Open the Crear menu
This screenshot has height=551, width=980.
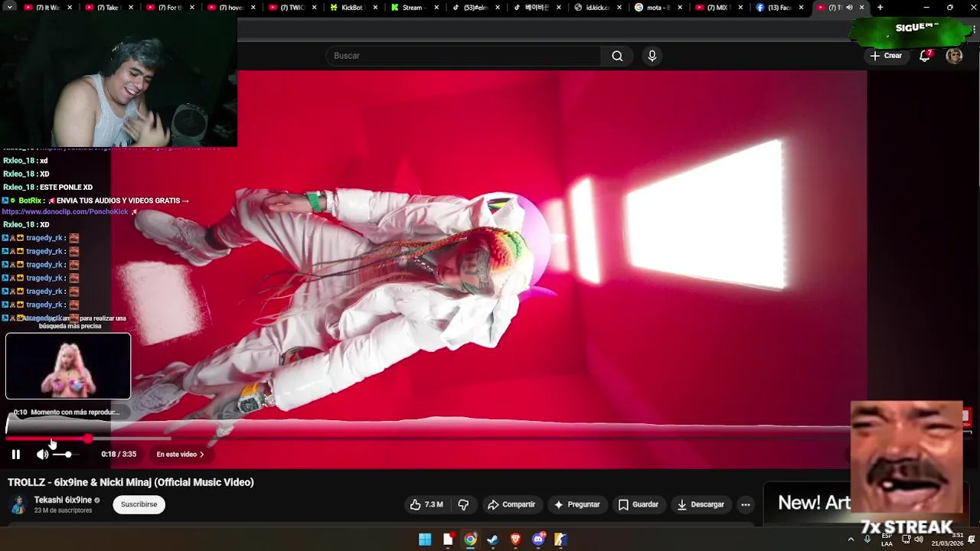click(886, 56)
